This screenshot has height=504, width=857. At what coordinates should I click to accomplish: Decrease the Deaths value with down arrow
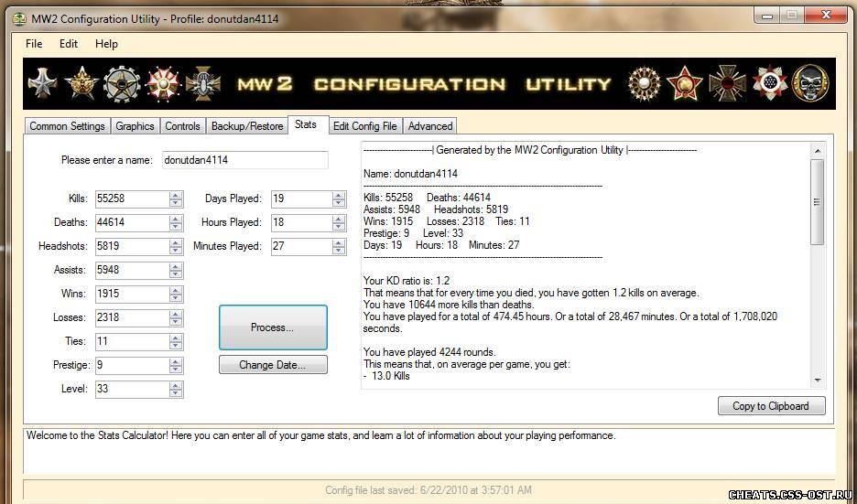[176, 226]
